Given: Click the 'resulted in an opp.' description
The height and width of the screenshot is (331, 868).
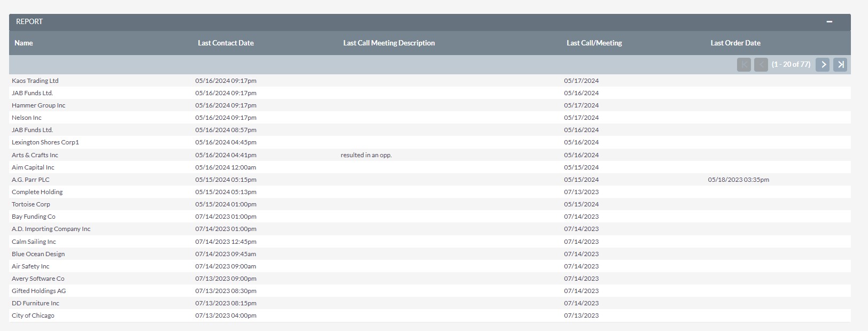Looking at the screenshot, I should pyautogui.click(x=366, y=155).
